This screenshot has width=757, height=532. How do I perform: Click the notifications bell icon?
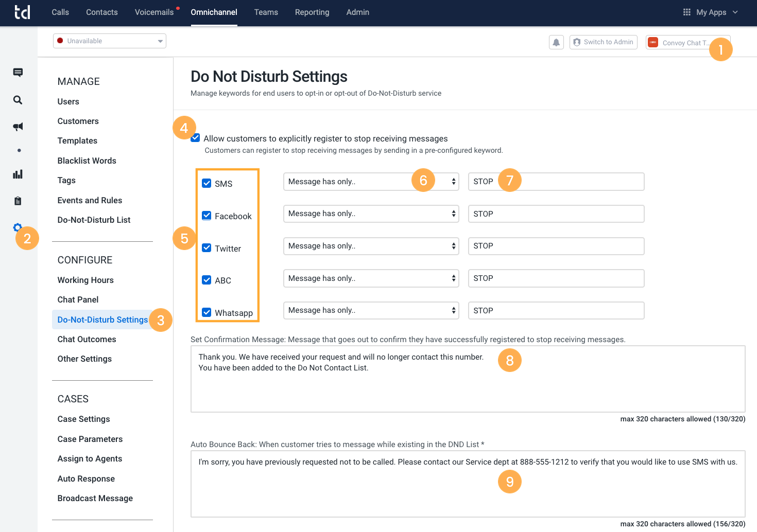tap(556, 42)
